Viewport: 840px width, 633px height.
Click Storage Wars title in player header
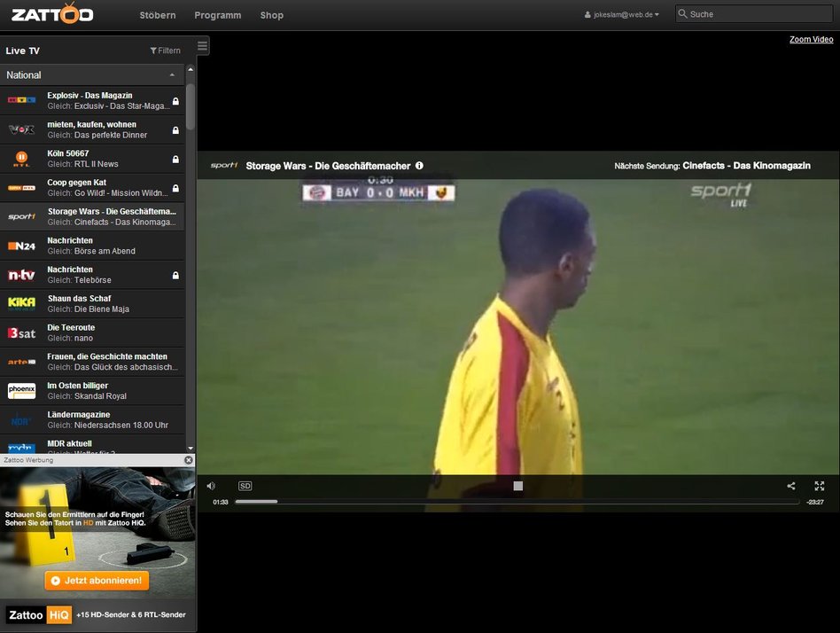pyautogui.click(x=328, y=166)
